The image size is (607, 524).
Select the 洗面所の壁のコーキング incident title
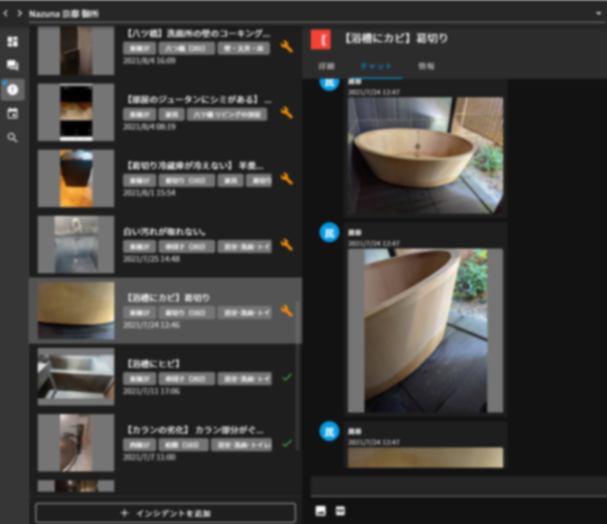[198, 34]
